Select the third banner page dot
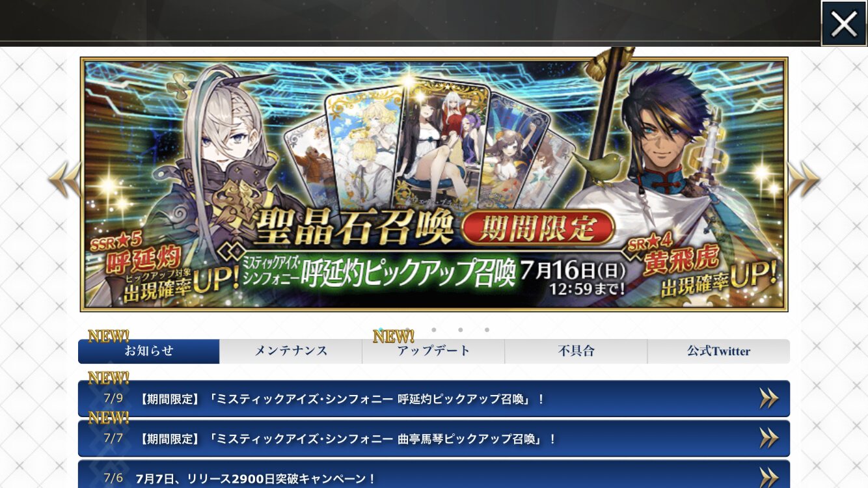 coord(434,330)
